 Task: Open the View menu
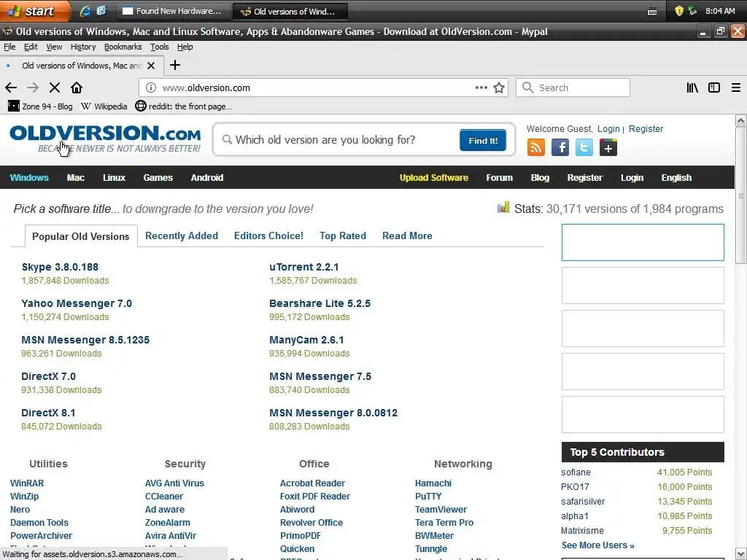coord(54,47)
